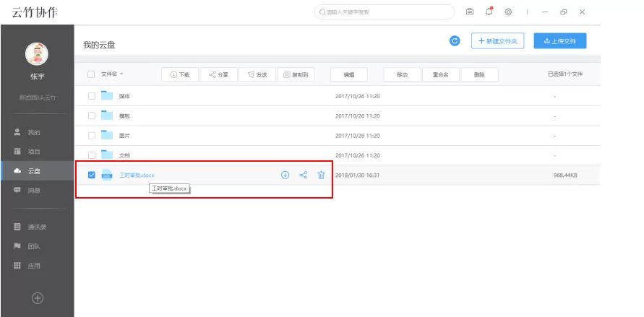Click the 968.44KB size cell
The image size is (644, 317).
pyautogui.click(x=565, y=175)
